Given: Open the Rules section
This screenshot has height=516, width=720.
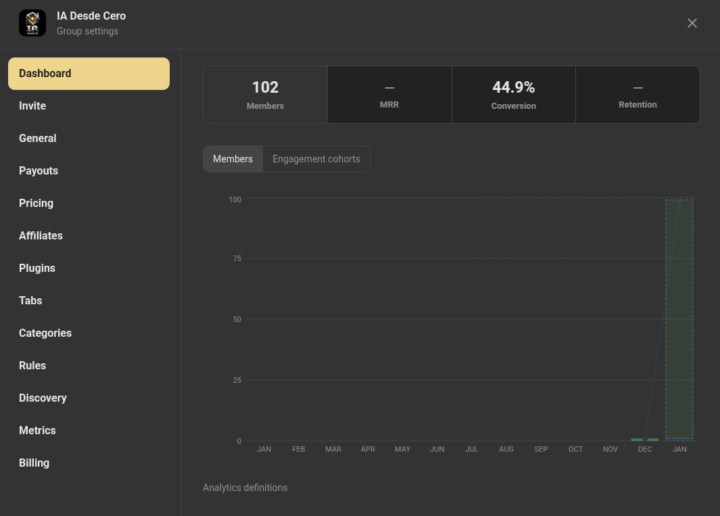Looking at the screenshot, I should [x=33, y=366].
